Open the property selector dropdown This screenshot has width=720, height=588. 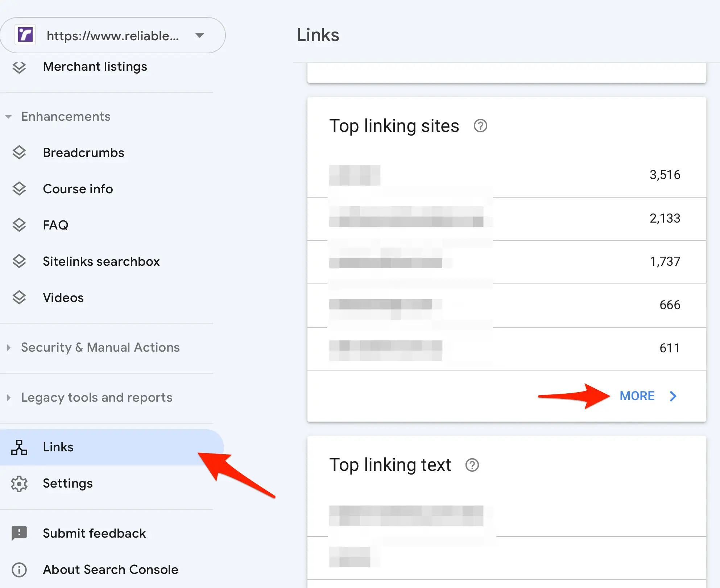(199, 36)
